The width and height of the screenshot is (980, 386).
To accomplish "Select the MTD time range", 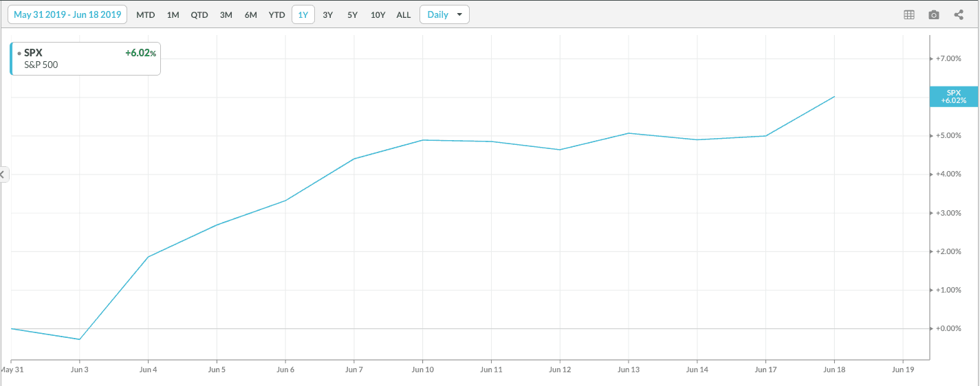I will pyautogui.click(x=146, y=14).
